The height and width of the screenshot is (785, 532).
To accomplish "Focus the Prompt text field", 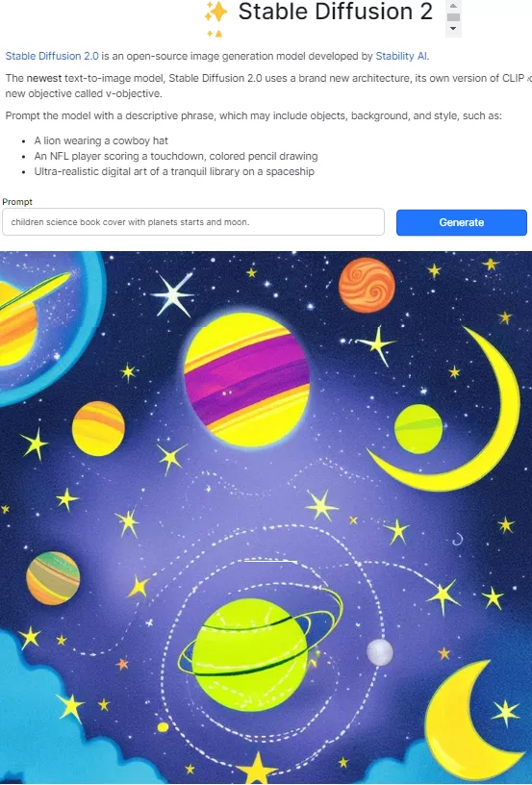I will tap(193, 222).
